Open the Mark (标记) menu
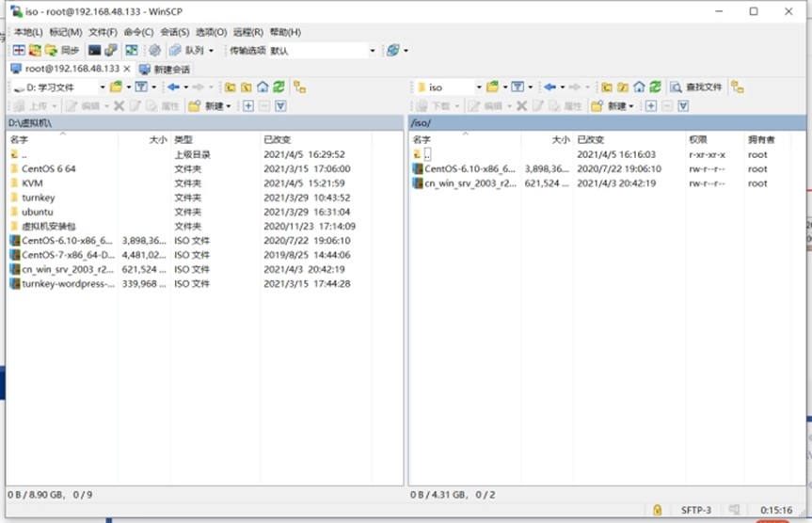 pyautogui.click(x=66, y=32)
